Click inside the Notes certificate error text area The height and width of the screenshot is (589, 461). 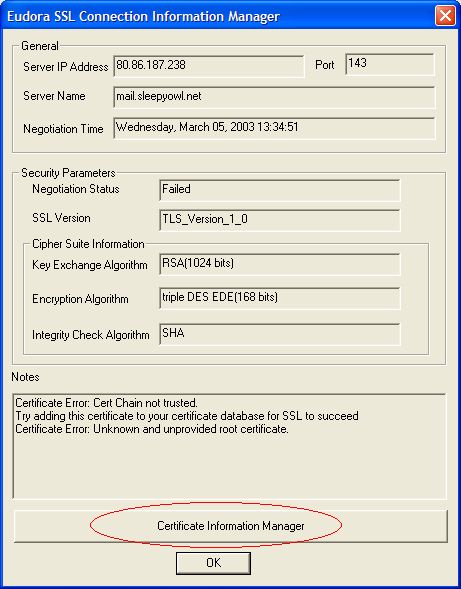[230, 446]
